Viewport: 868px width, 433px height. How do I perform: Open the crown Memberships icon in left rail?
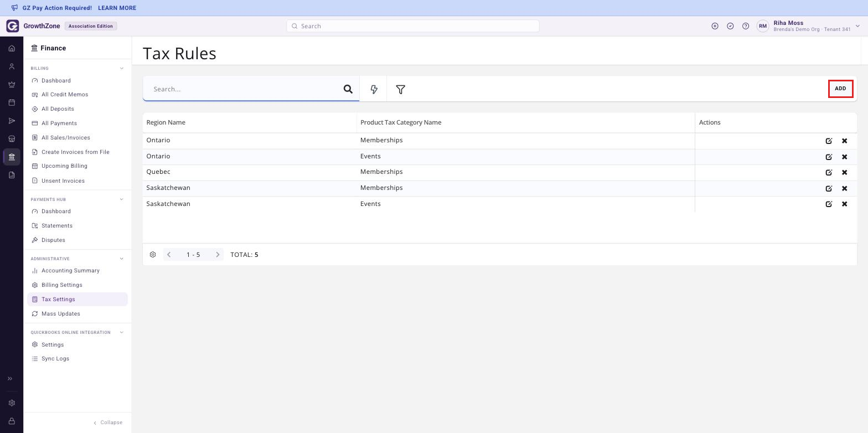click(x=12, y=85)
